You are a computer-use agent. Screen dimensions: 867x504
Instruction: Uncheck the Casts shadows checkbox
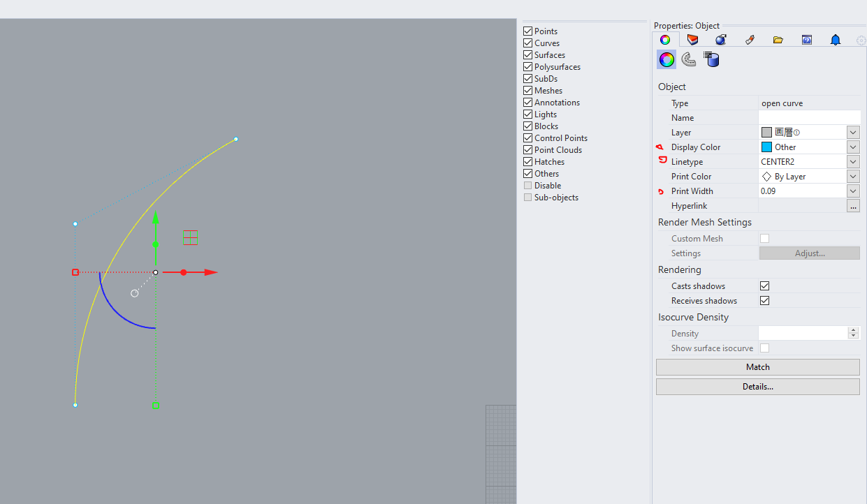pos(764,286)
